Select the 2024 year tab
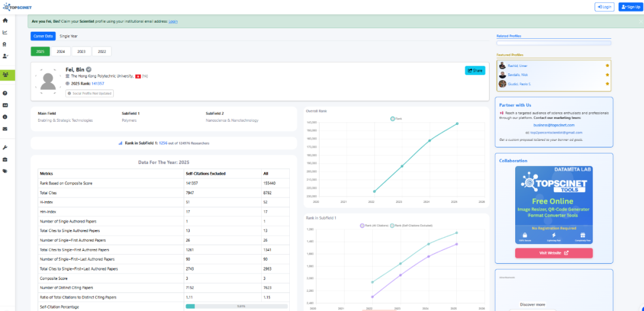644x311 pixels. (x=61, y=51)
